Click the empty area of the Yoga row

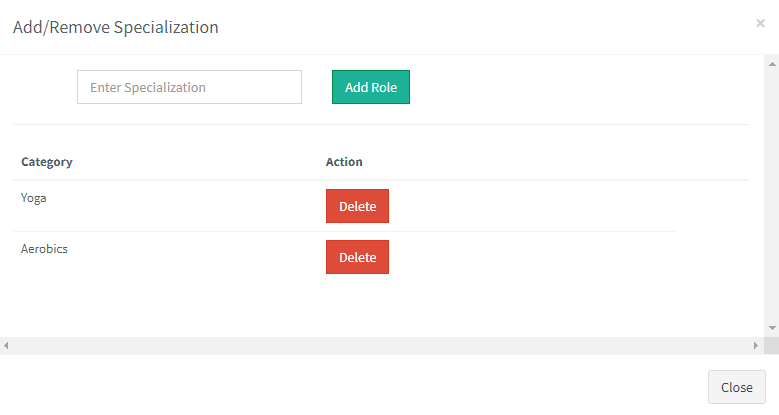point(530,206)
